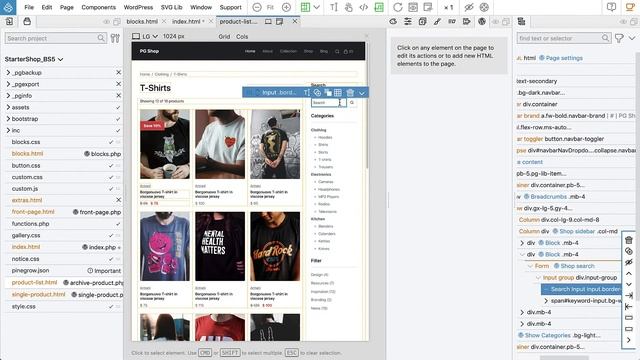
Task: Refresh the page with reload icon
Action: (x=398, y=7)
